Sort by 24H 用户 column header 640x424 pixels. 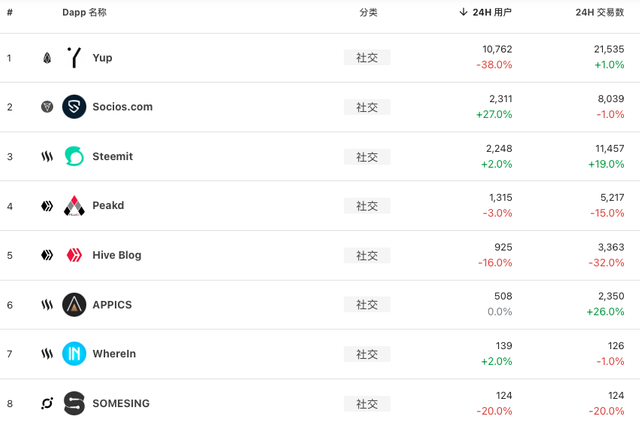click(x=485, y=12)
